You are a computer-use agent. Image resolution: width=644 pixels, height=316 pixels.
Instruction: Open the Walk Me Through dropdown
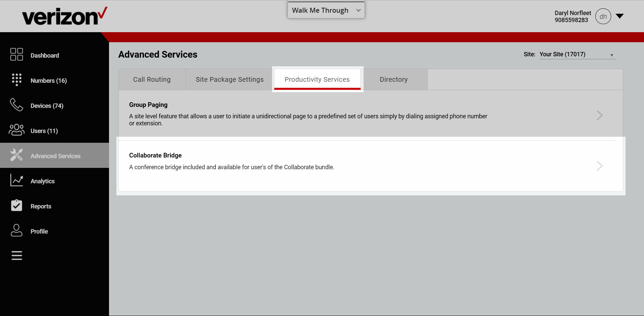coord(326,10)
